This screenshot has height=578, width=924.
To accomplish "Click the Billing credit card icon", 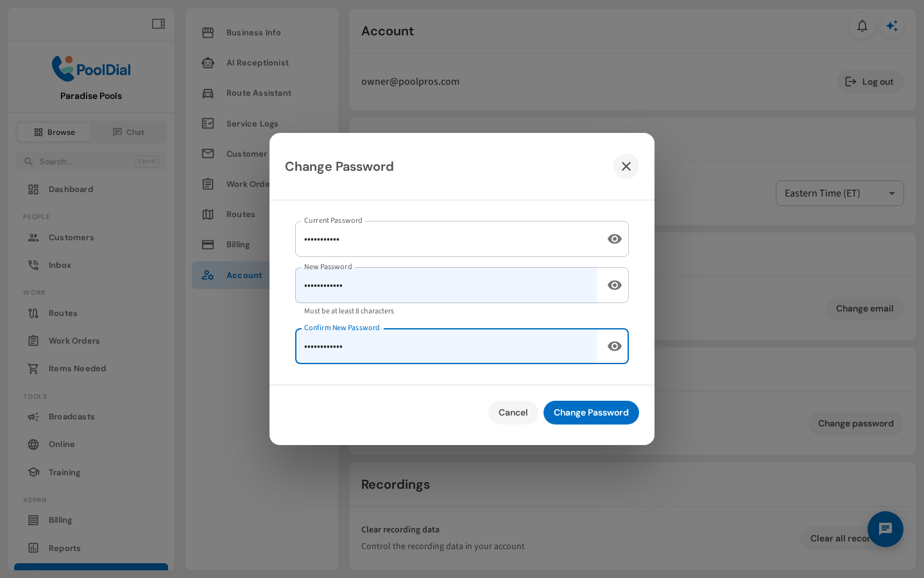I will tap(208, 245).
